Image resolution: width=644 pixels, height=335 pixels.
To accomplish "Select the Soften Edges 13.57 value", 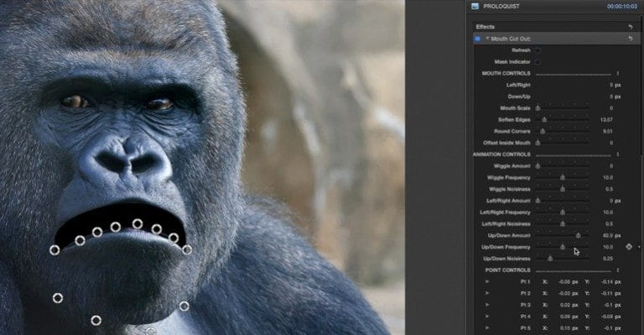I will [x=606, y=119].
